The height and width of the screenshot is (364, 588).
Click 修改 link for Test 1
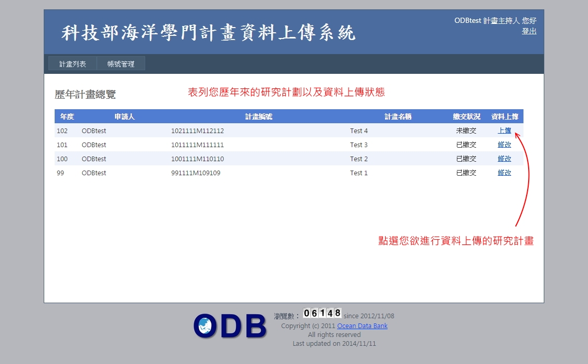click(504, 173)
